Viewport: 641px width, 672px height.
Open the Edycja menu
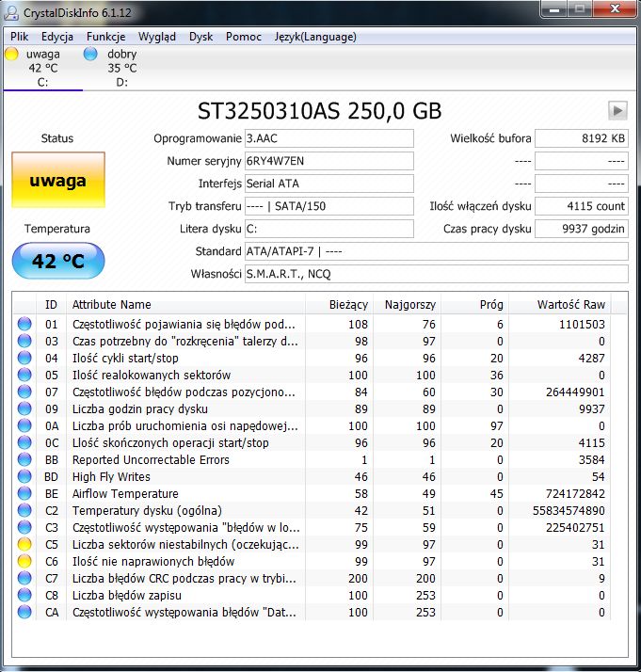(57, 37)
